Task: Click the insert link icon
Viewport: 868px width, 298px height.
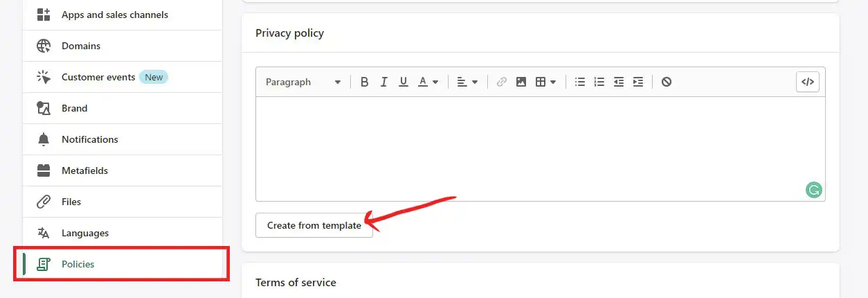Action: pyautogui.click(x=502, y=82)
